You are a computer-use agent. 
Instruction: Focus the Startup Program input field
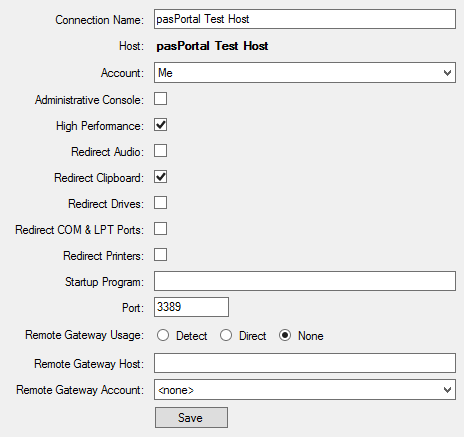pyautogui.click(x=305, y=281)
